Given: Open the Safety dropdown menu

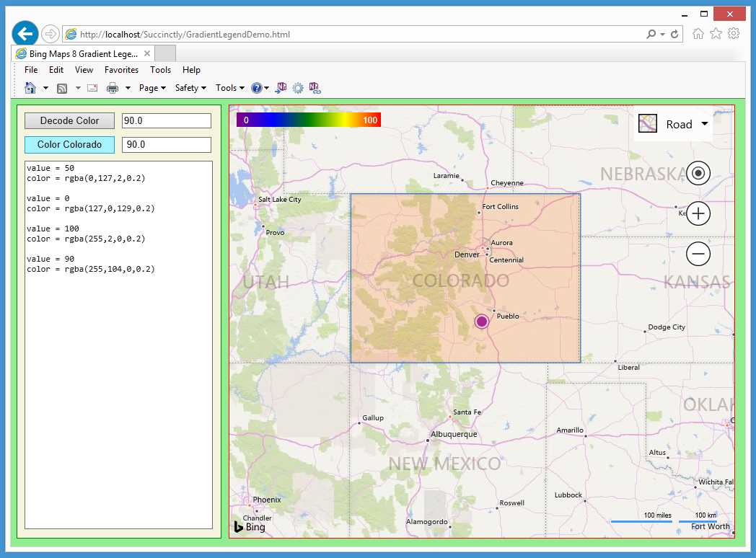Looking at the screenshot, I should 190,88.
